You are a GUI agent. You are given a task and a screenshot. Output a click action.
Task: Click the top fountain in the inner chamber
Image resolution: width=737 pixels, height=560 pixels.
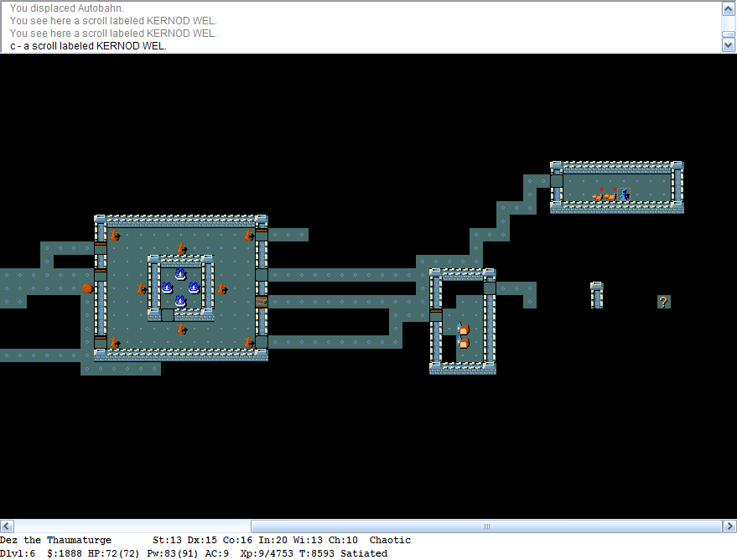tap(180, 274)
